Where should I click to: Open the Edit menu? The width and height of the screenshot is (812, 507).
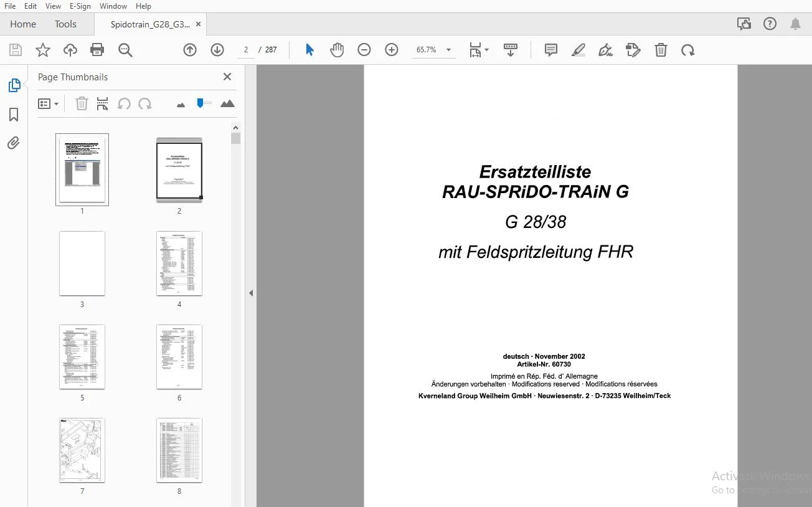click(x=31, y=6)
